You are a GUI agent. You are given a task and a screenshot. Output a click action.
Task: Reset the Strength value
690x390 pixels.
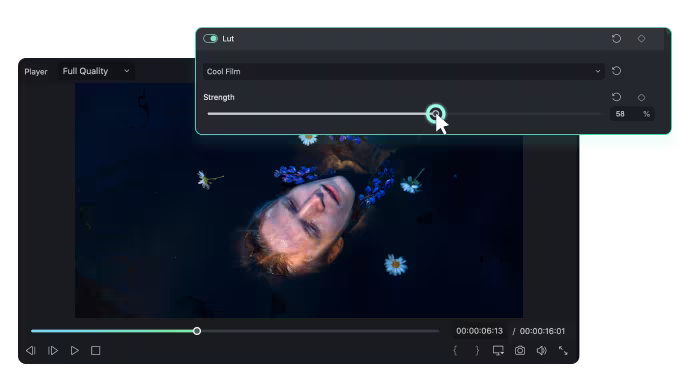616,97
